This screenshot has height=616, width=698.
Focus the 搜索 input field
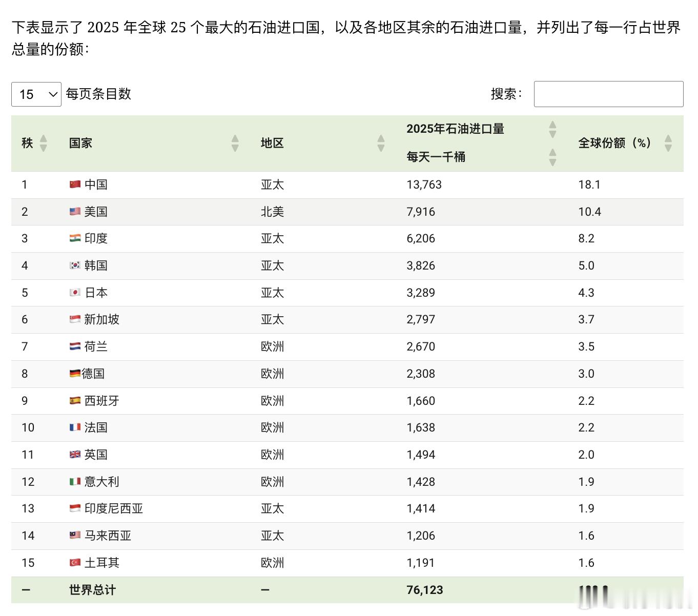[x=608, y=94]
